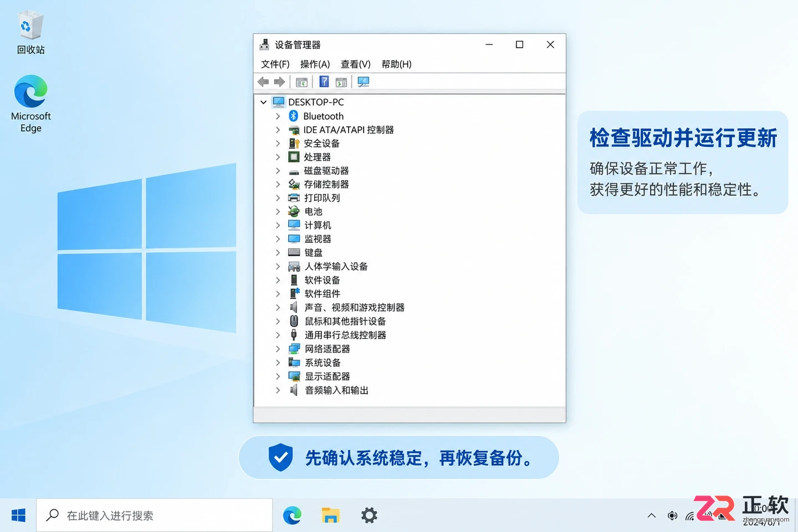
Task: Click the 网络适配器 network icon
Action: (294, 349)
